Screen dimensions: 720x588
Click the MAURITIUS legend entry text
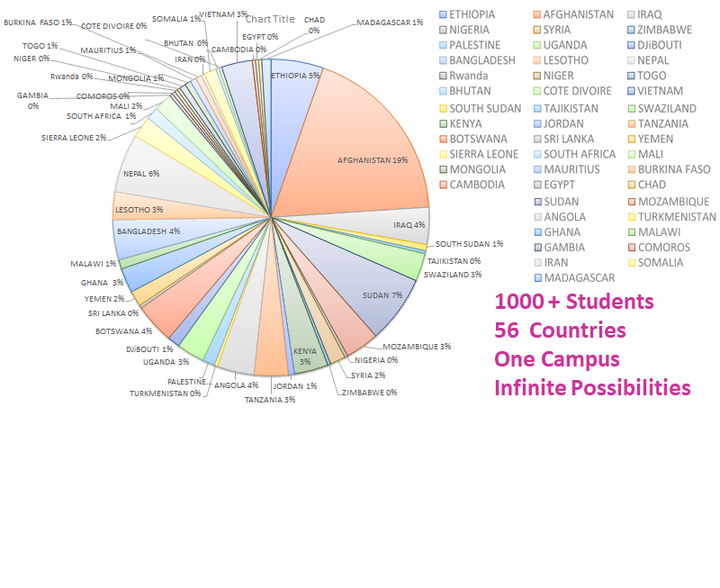(x=571, y=169)
